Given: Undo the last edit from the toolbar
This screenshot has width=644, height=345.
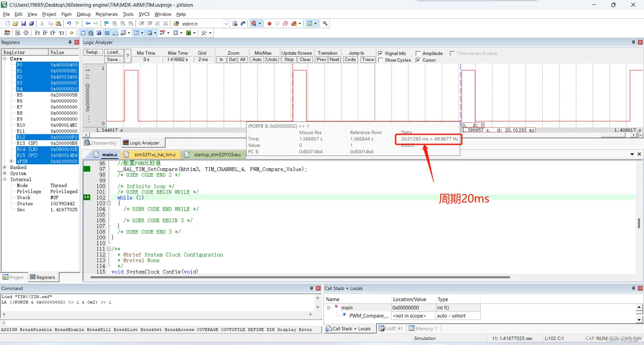Looking at the screenshot, I should 69,23.
